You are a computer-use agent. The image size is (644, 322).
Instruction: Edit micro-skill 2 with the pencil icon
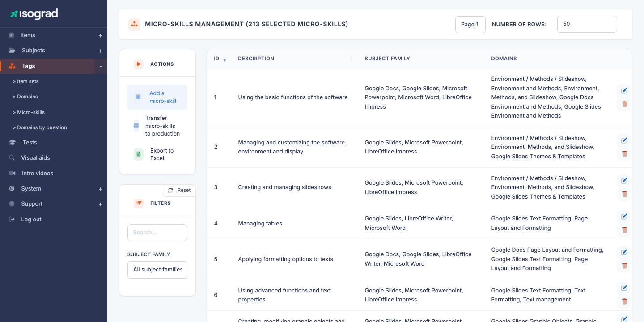pyautogui.click(x=624, y=140)
